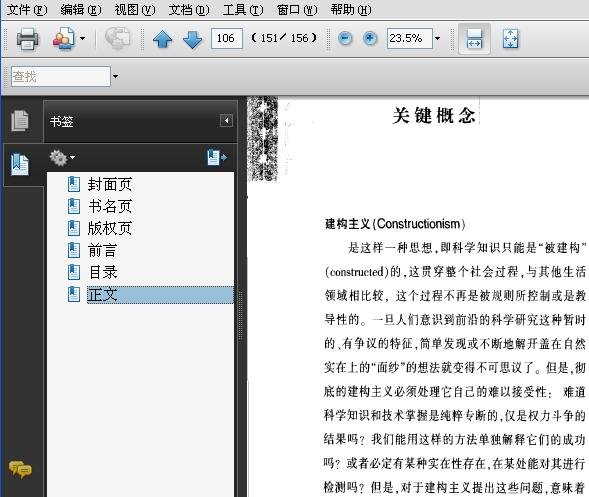Go to next page with down arrow
This screenshot has width=589, height=497.
coord(192,39)
